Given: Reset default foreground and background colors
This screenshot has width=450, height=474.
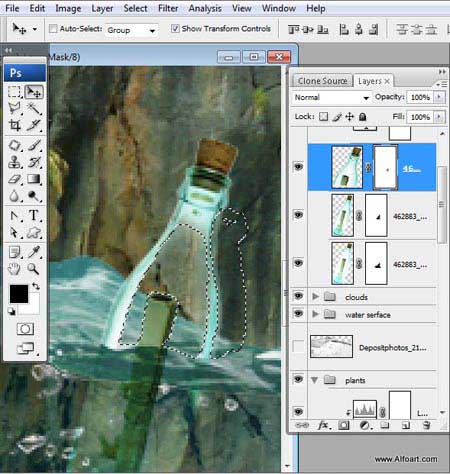Looking at the screenshot, I should pos(12,312).
